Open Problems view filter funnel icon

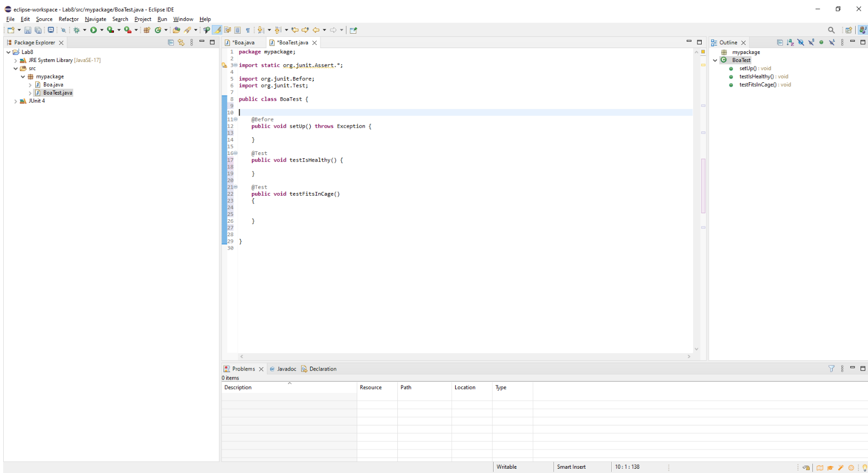pyautogui.click(x=832, y=369)
